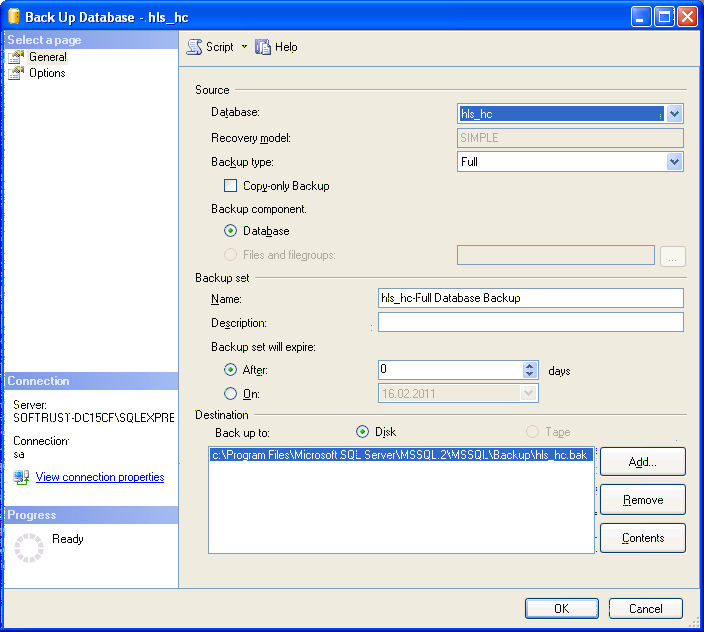This screenshot has height=632, width=704.
Task: Click the Add... destination button
Action: (642, 461)
